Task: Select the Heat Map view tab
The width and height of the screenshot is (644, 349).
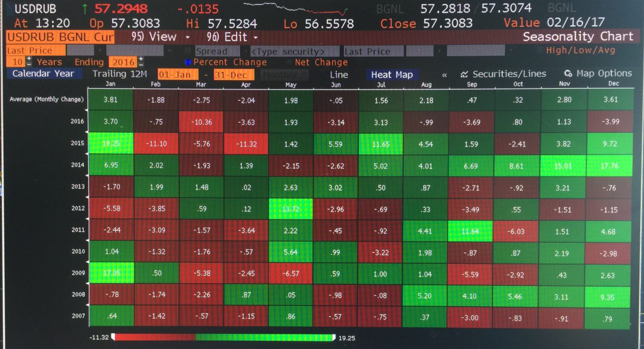Action: tap(392, 74)
